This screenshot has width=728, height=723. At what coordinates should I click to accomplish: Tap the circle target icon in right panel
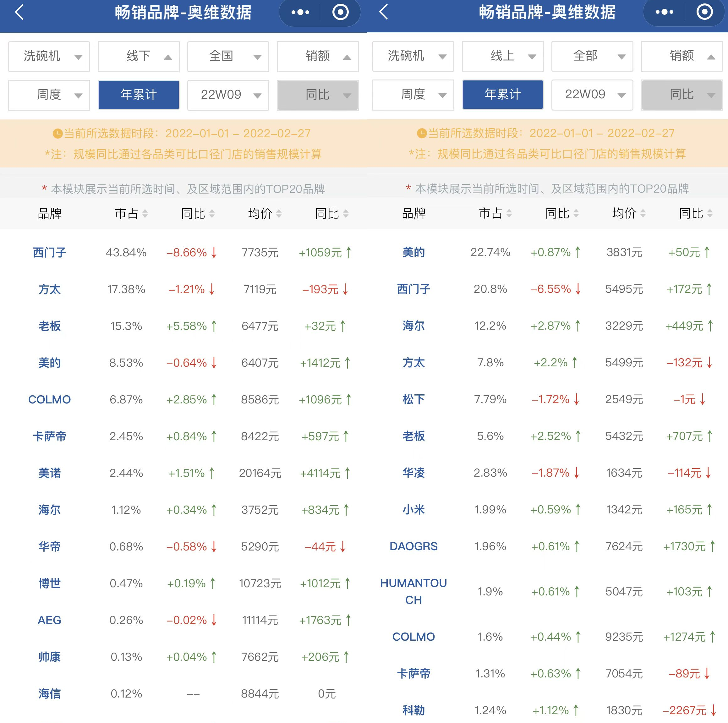click(x=704, y=12)
